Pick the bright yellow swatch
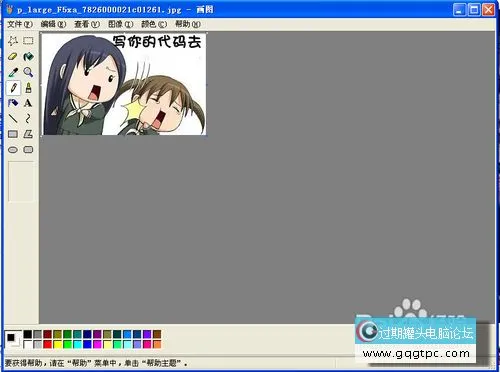This screenshot has height=372, width=500. pos(58,344)
